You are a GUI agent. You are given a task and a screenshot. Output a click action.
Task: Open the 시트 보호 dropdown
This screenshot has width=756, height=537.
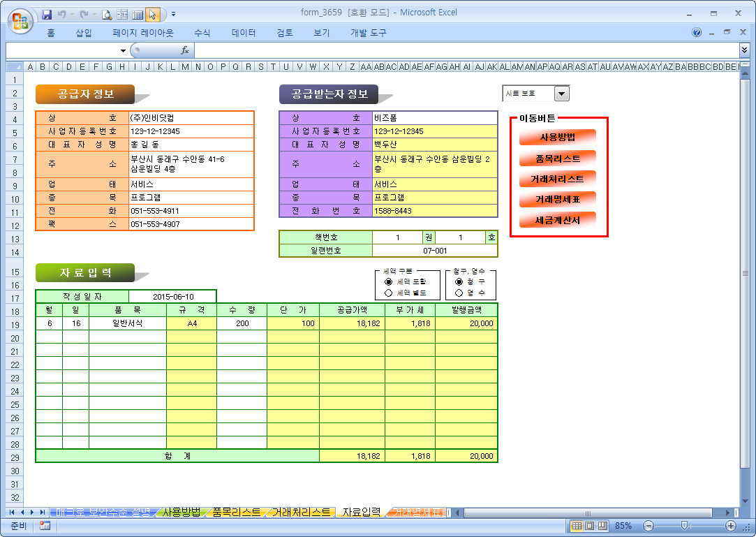562,94
